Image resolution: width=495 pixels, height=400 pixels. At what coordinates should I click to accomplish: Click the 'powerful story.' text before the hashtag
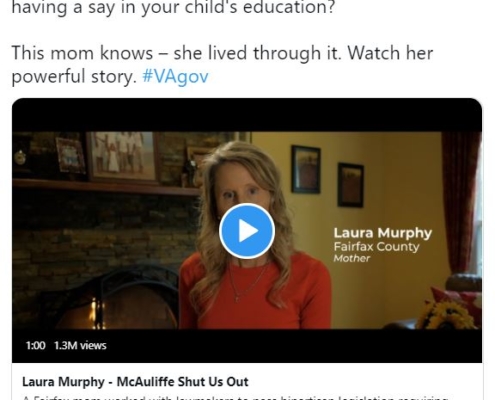click(74, 76)
